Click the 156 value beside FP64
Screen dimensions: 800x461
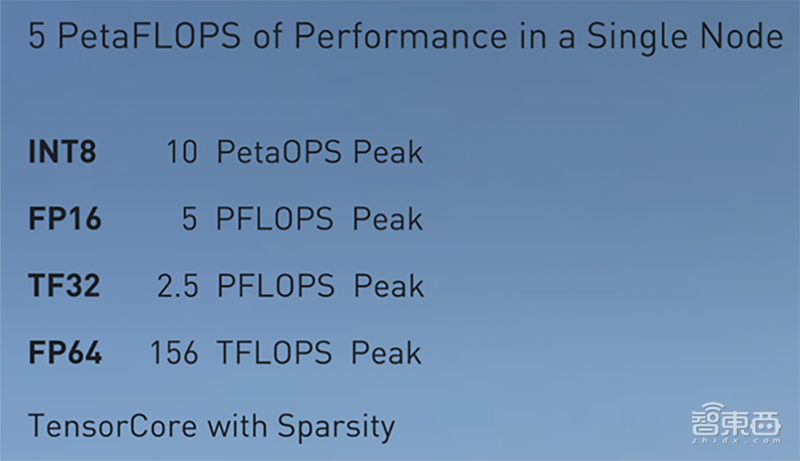click(x=174, y=353)
